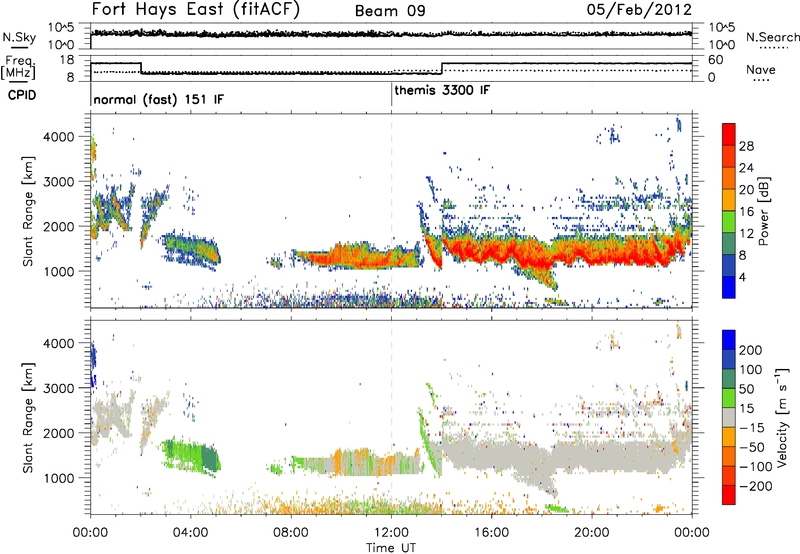Pick green velocity segment between 50 and 15
The image size is (800, 554).
[x=729, y=398]
